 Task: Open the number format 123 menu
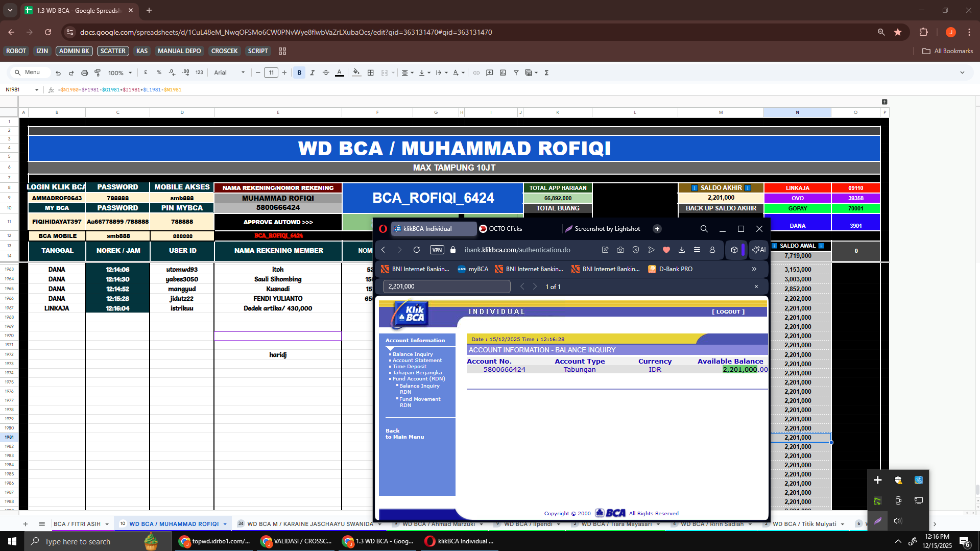(x=199, y=73)
